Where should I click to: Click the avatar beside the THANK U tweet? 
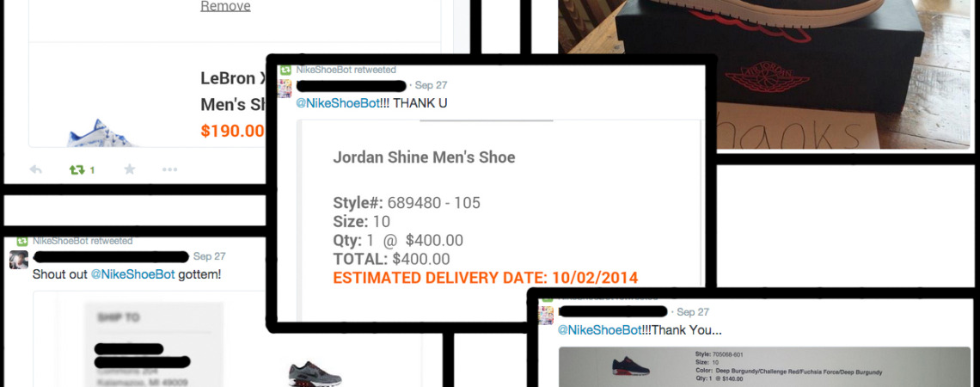pyautogui.click(x=285, y=89)
